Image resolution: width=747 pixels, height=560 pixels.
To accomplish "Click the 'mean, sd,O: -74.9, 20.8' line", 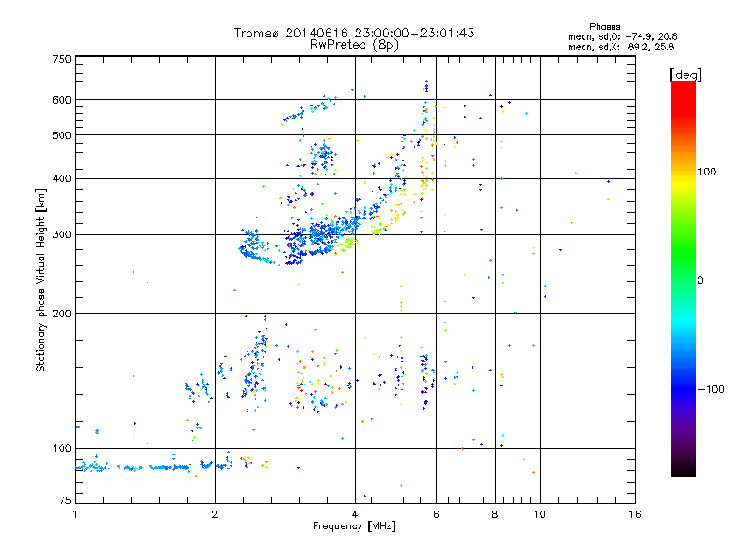I will [622, 36].
